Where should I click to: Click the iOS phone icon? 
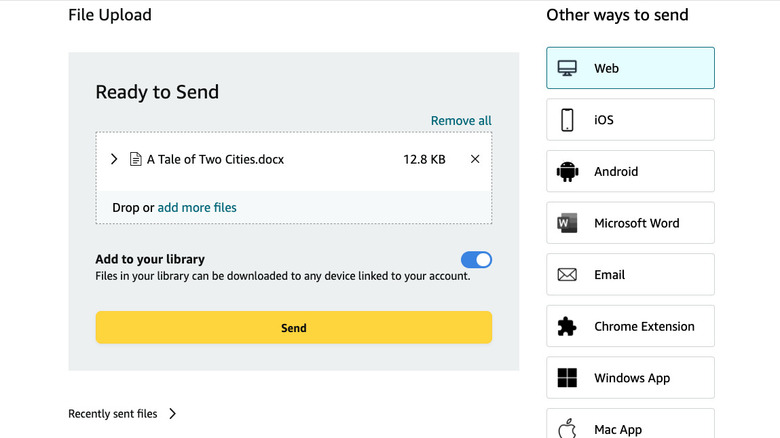567,120
